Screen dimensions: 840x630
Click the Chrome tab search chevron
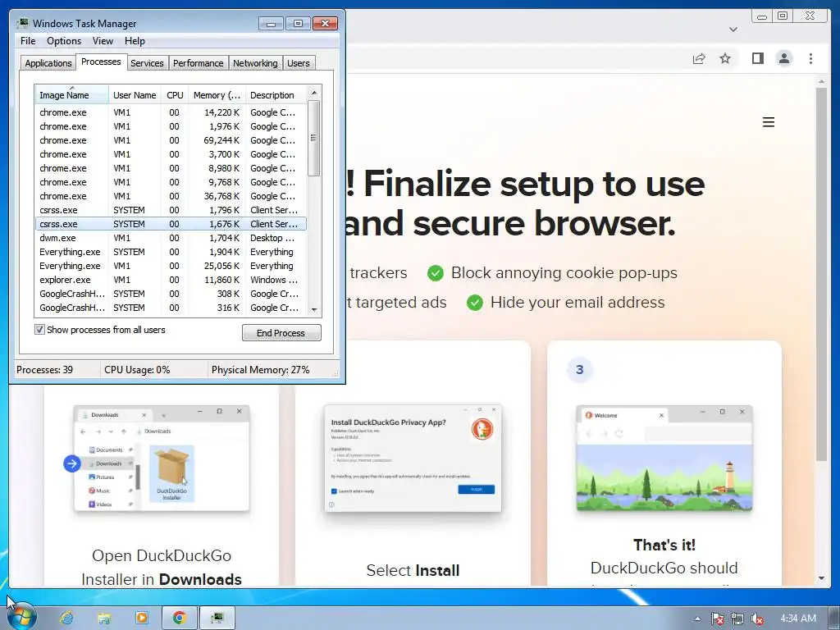733,30
